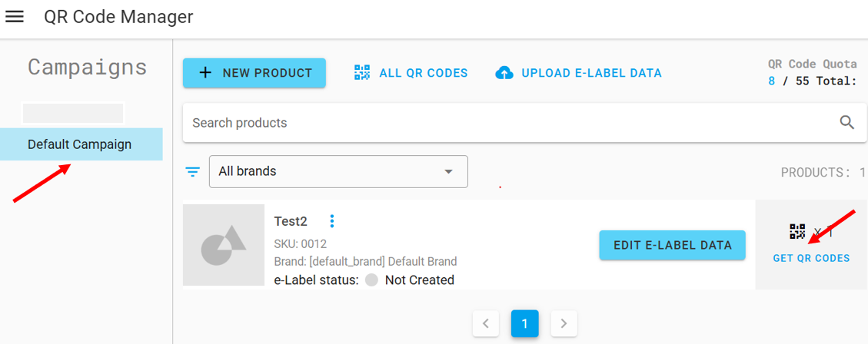868x344 pixels.
Task: Click the filter icon beside All brands
Action: coord(193,171)
